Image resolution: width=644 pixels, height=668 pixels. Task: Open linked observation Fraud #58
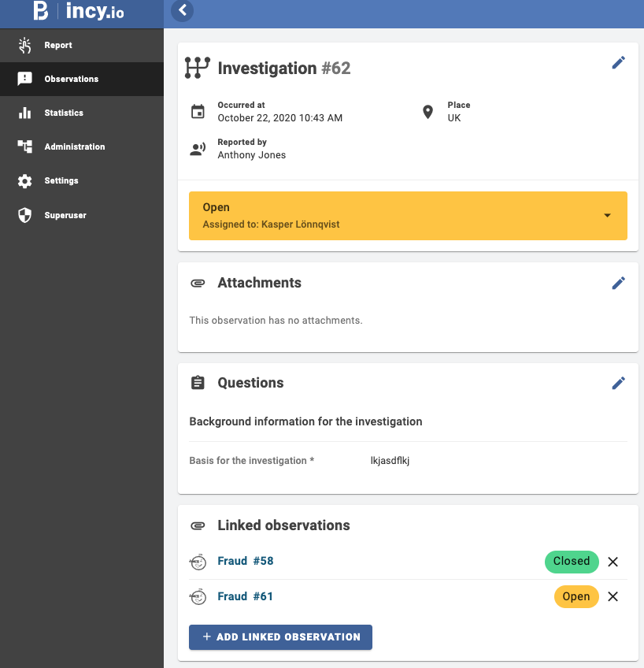[x=245, y=562]
